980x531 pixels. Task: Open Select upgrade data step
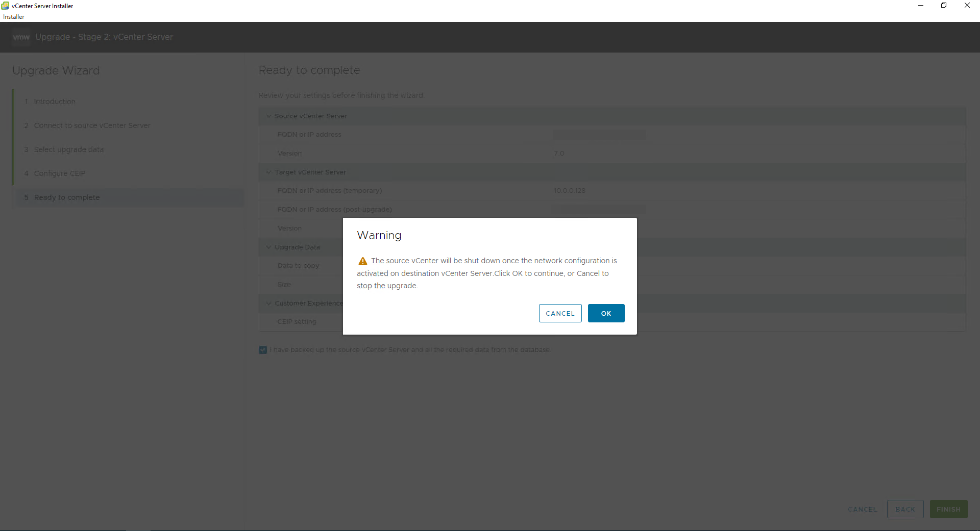click(x=69, y=149)
